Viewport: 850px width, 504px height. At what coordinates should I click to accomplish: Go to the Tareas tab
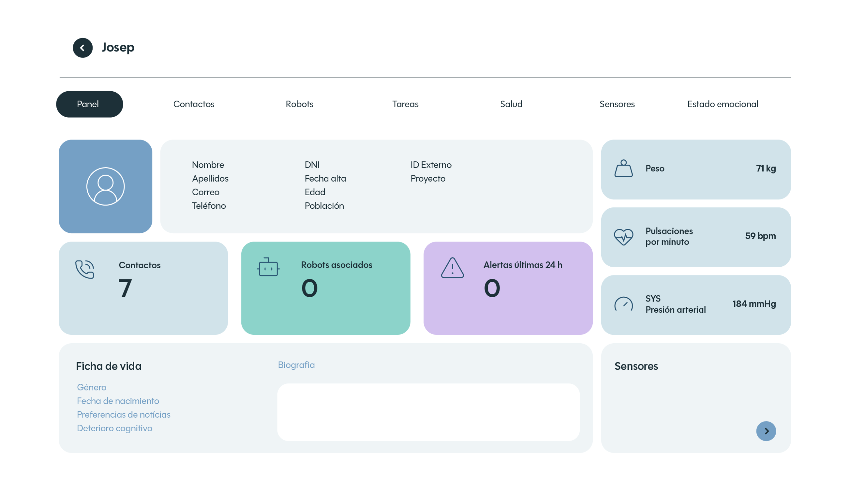coord(405,104)
